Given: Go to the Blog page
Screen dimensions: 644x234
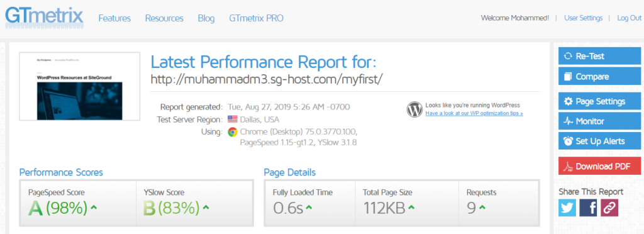Looking at the screenshot, I should 206,18.
